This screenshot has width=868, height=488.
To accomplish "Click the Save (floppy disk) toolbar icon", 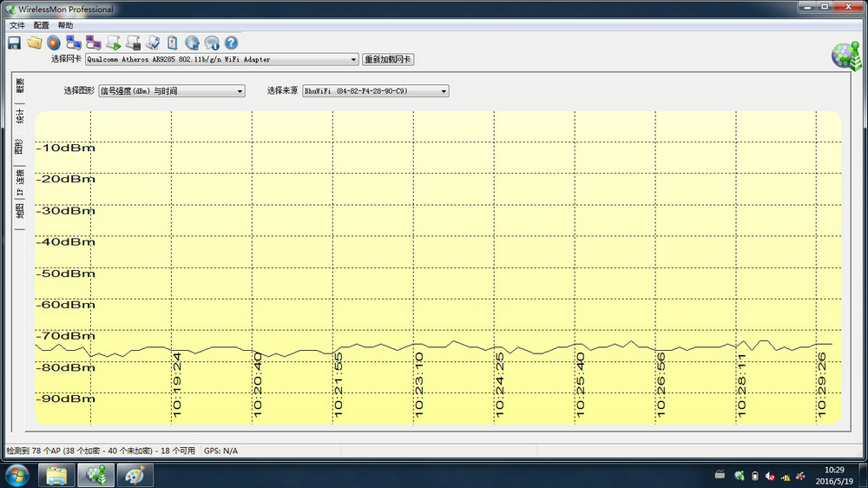I will pos(14,43).
